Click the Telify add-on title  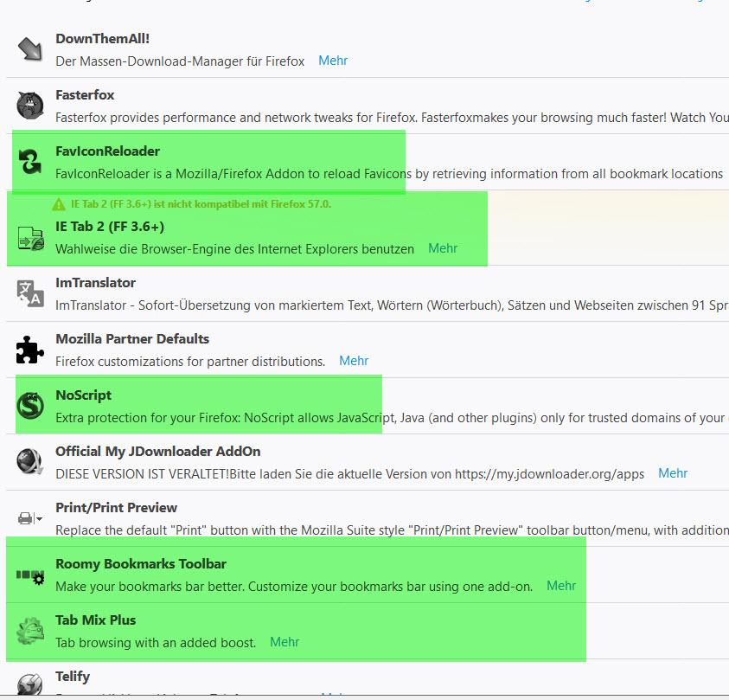click(73, 677)
